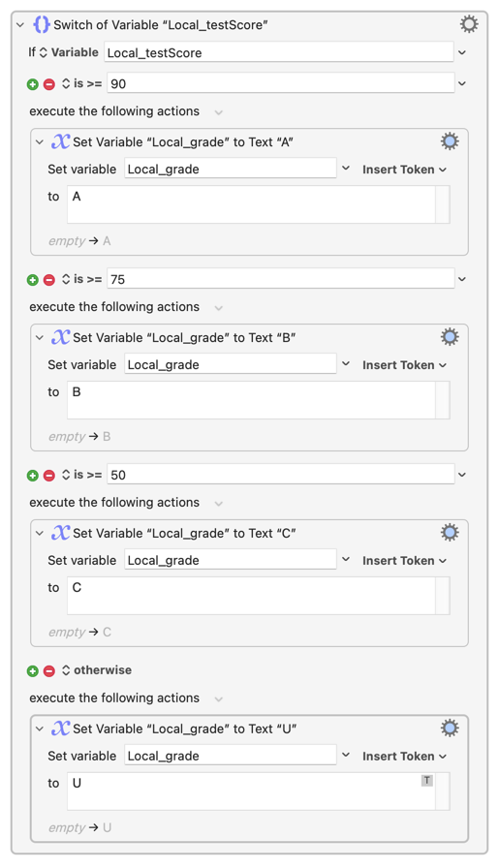Click gear icon of Set Variable "A" action

click(x=450, y=141)
